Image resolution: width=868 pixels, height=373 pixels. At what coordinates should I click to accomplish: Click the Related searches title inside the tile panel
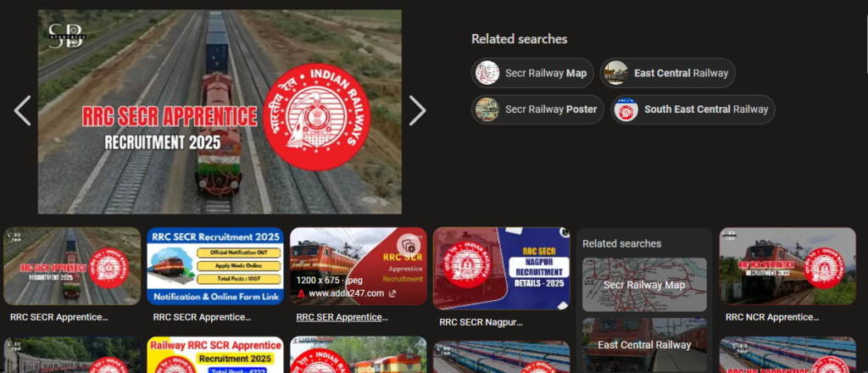coord(621,243)
